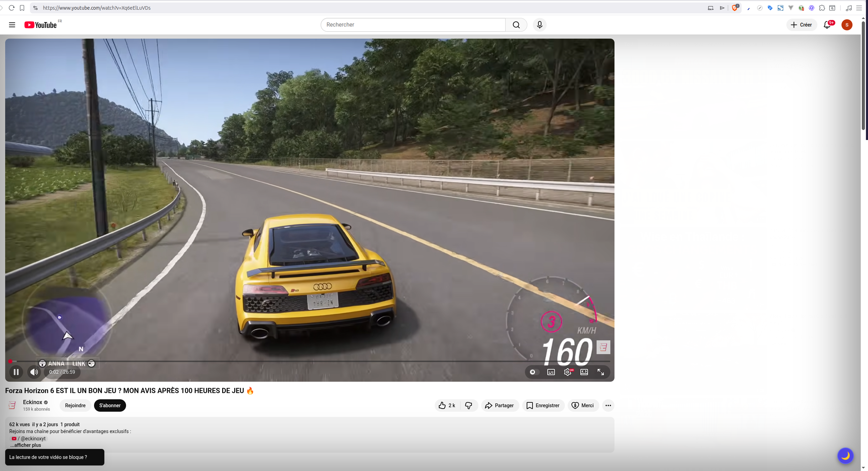Click the page vertical scrollbar
The image size is (868, 471).
click(863, 76)
